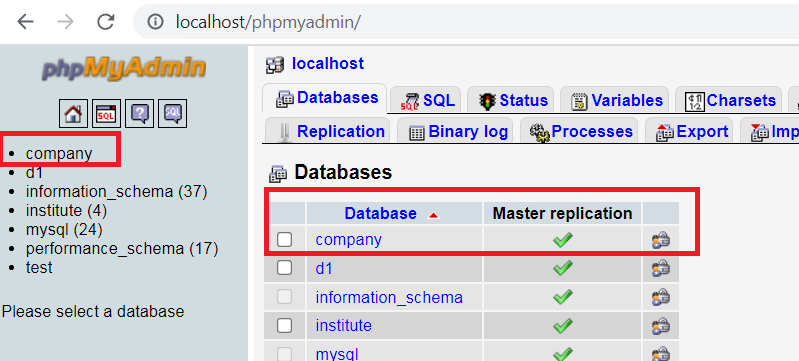Check privileges icon for information_schema row
799x361 pixels.
660,296
